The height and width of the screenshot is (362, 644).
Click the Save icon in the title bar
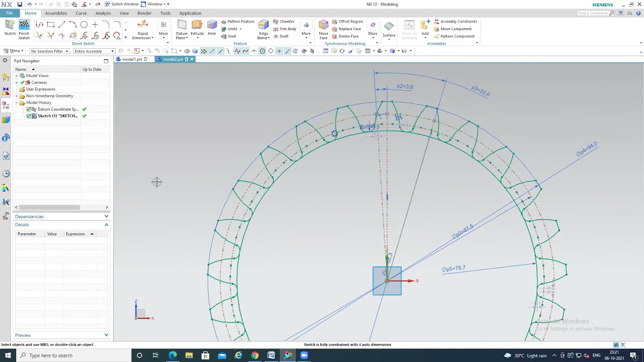click(20, 4)
